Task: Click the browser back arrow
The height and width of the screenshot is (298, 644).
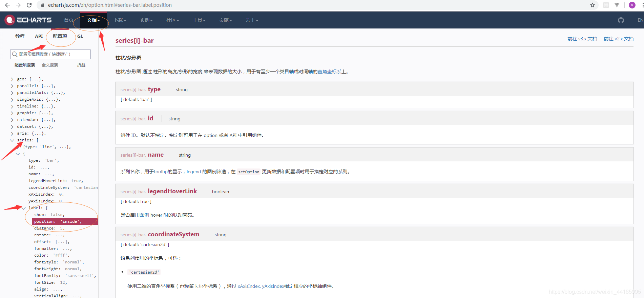Action: (x=7, y=5)
